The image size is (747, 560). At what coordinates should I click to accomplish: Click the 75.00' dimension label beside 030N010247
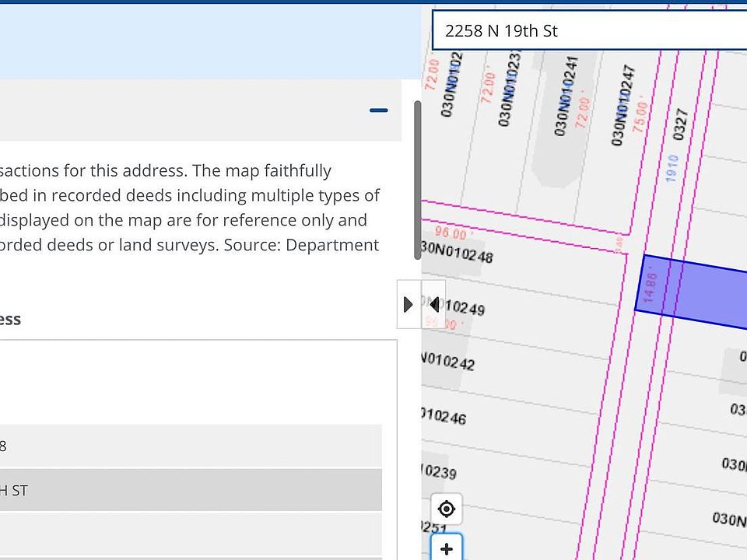[640, 115]
